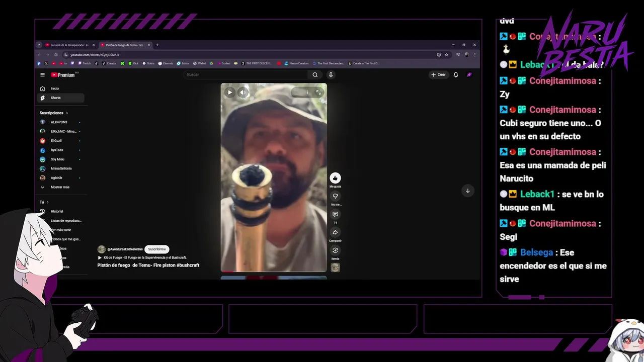Click the search magnifier button

pos(315,75)
